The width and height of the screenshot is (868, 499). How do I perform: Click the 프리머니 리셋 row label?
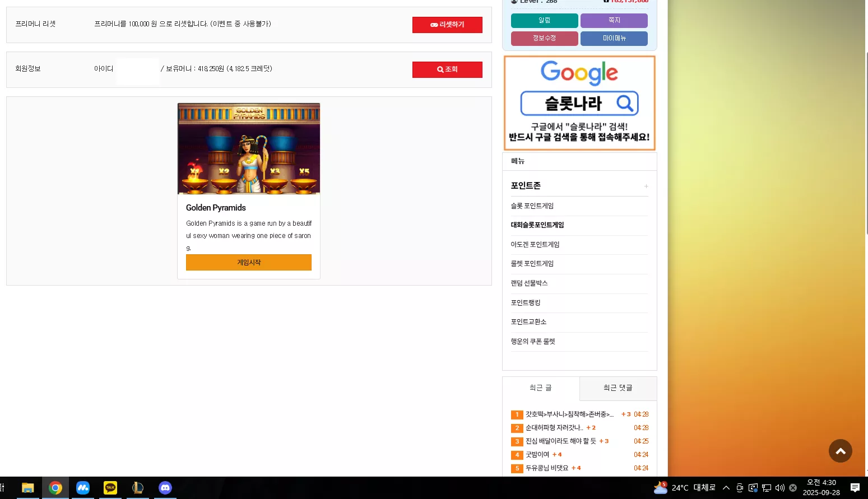coord(35,24)
